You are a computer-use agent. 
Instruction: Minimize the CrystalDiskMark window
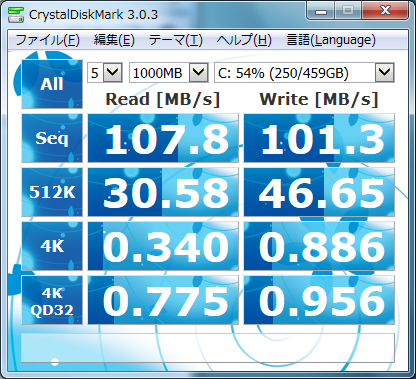pos(321,12)
